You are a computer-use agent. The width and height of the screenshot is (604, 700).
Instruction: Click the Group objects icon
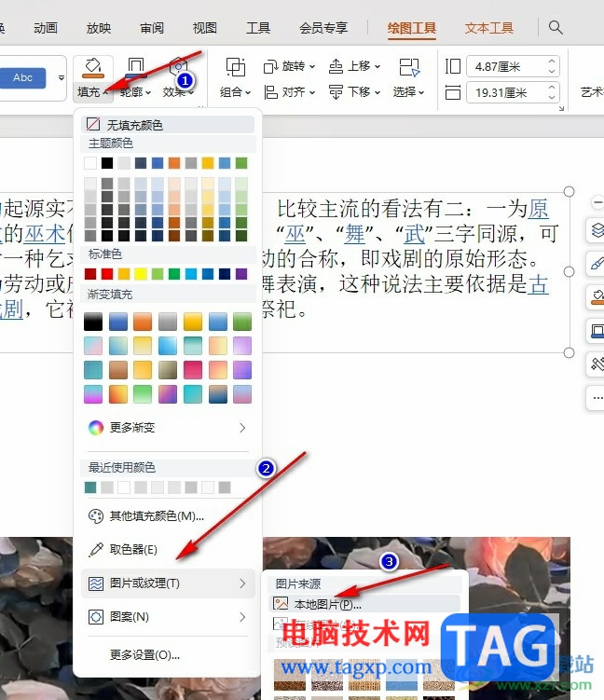[x=236, y=67]
